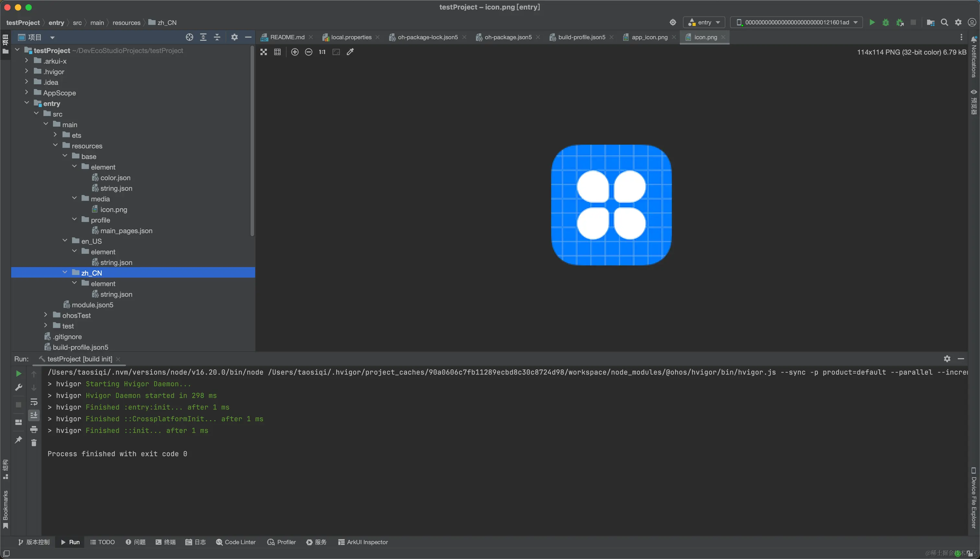Open the Notifications side panel
980x559 pixels.
[x=974, y=57]
